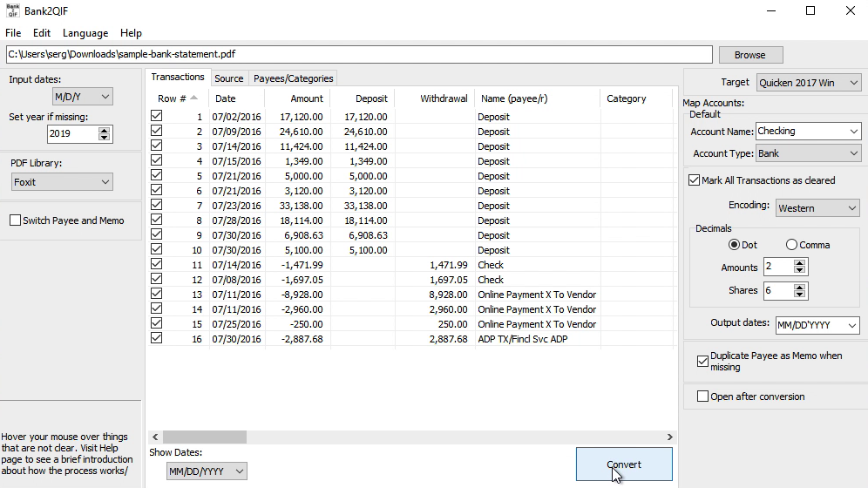
Task: Click the 07/09/2016 date cell
Action: [x=236, y=132]
